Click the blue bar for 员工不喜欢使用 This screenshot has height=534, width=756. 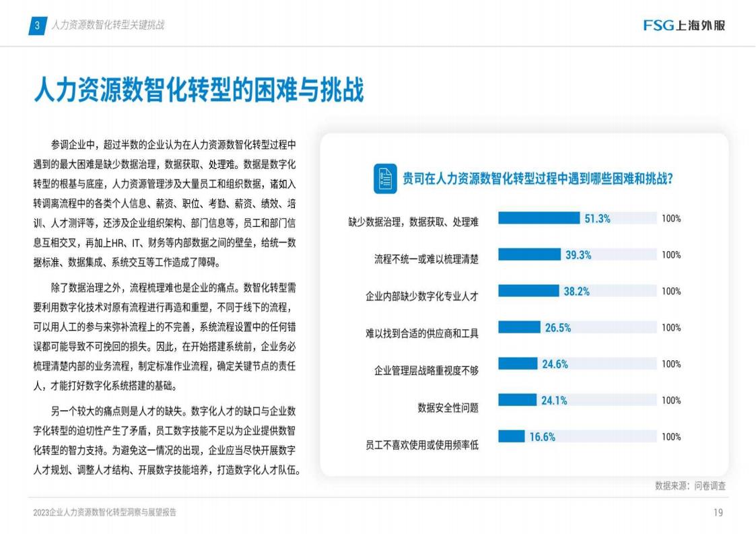pyautogui.click(x=512, y=436)
